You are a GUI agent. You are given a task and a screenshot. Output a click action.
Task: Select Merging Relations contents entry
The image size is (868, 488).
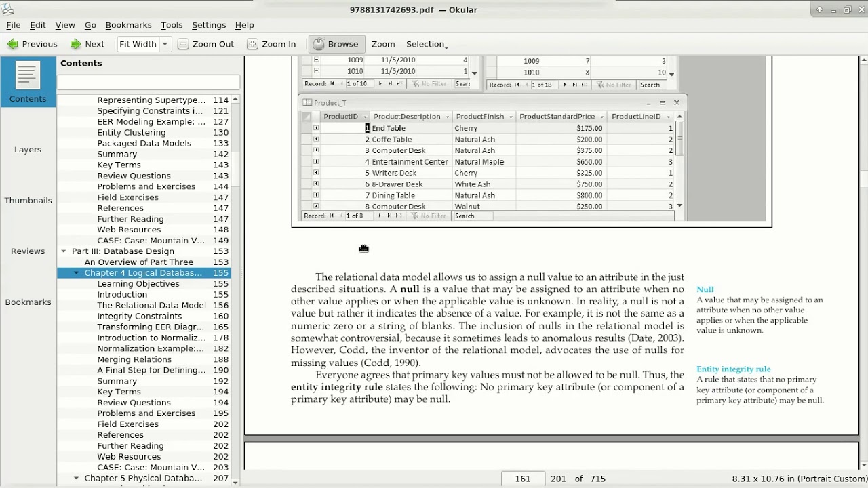pos(134,360)
